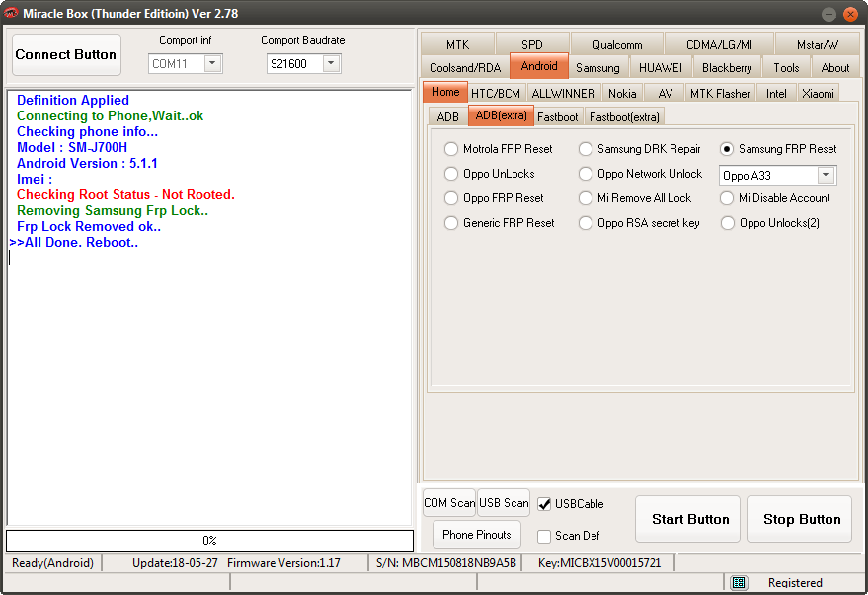The image size is (868, 595).
Task: Click the COM Scan button
Action: (x=449, y=502)
